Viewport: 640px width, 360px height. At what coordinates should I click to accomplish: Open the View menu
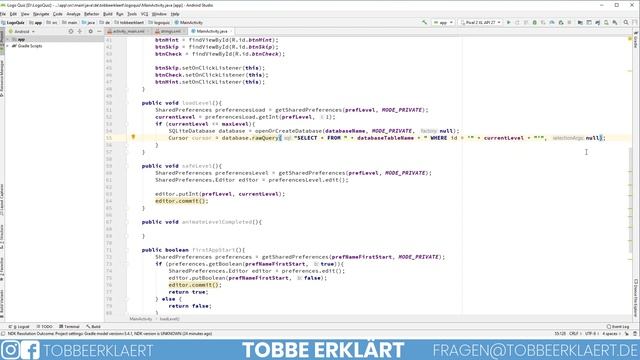pyautogui.click(x=25, y=14)
